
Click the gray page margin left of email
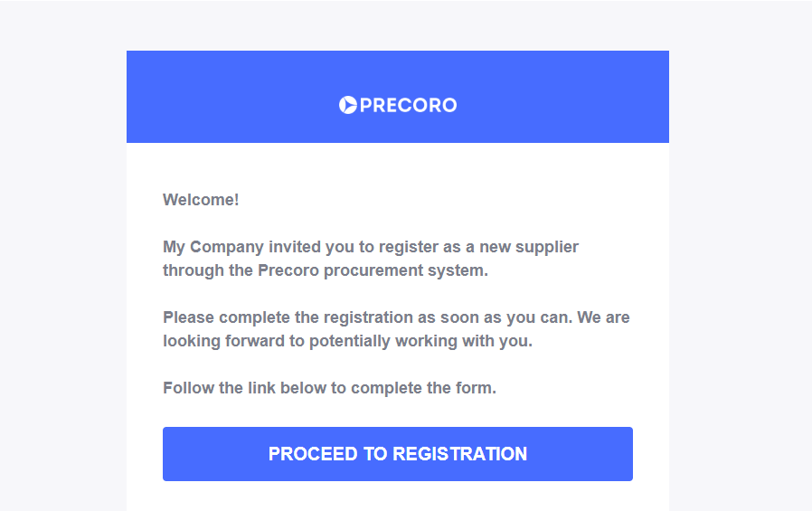click(63, 279)
